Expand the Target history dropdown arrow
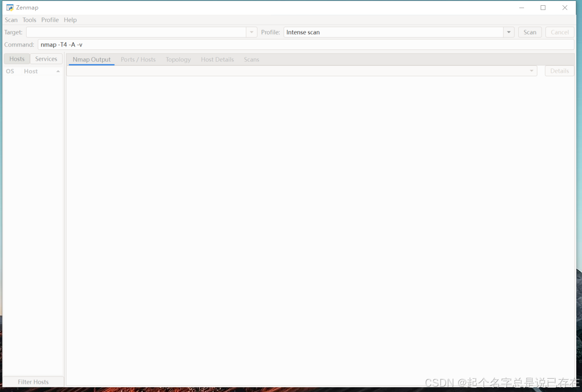Image resolution: width=582 pixels, height=392 pixels. coord(252,32)
